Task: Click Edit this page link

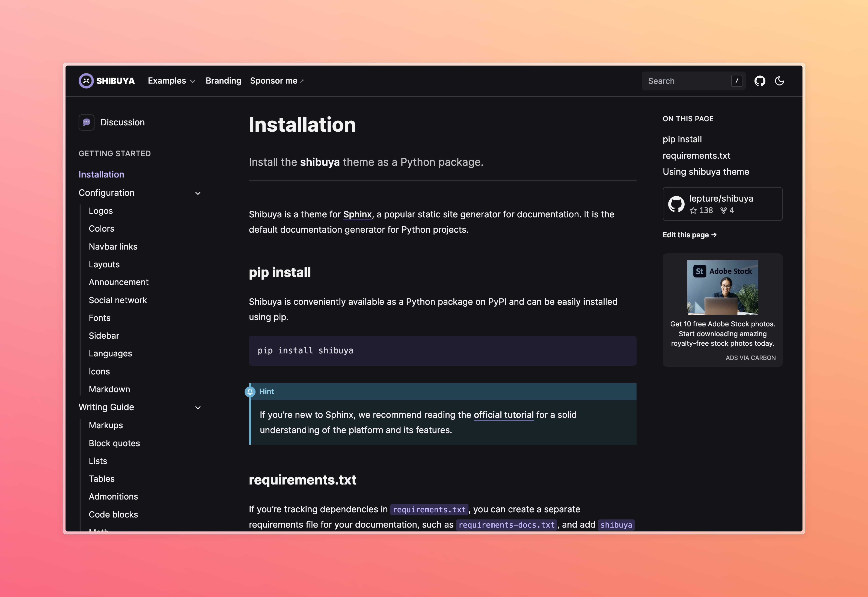Action: (x=690, y=235)
